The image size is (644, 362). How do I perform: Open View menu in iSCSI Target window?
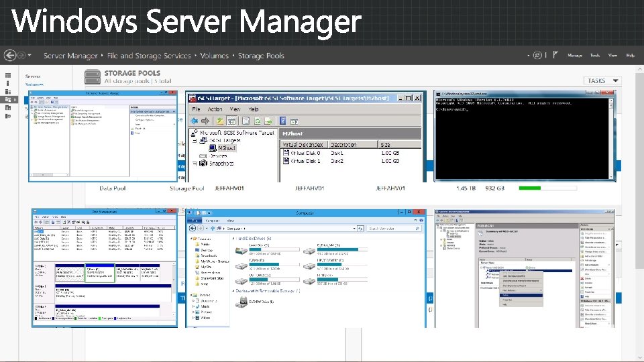click(235, 109)
